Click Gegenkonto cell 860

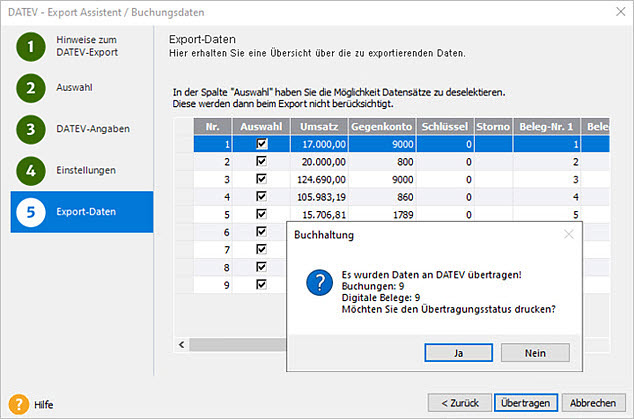382,197
